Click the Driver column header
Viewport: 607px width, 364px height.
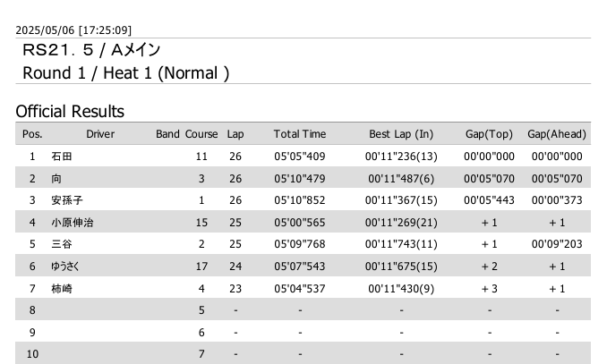pos(100,134)
